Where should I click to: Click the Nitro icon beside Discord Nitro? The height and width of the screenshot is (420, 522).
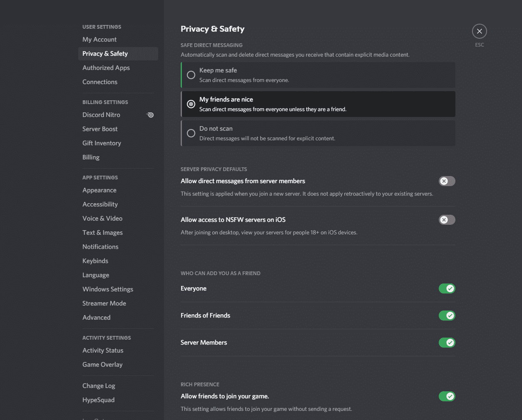click(x=150, y=115)
